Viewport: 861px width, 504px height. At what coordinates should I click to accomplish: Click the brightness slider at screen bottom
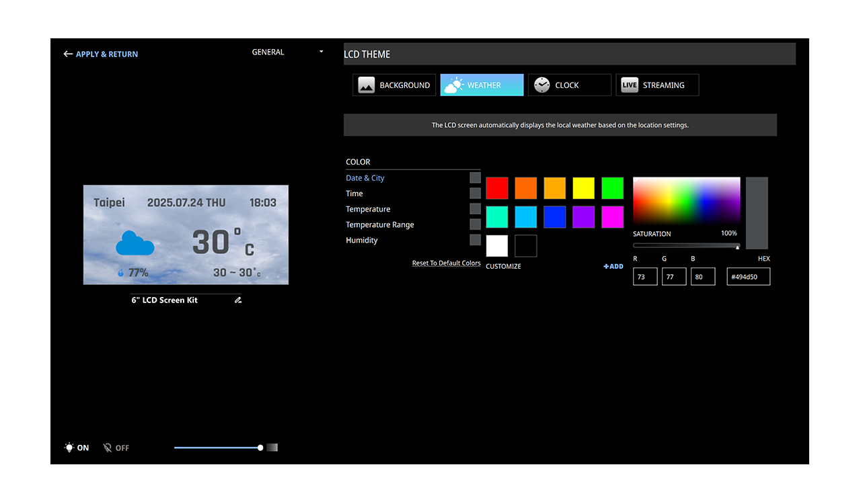[217, 448]
